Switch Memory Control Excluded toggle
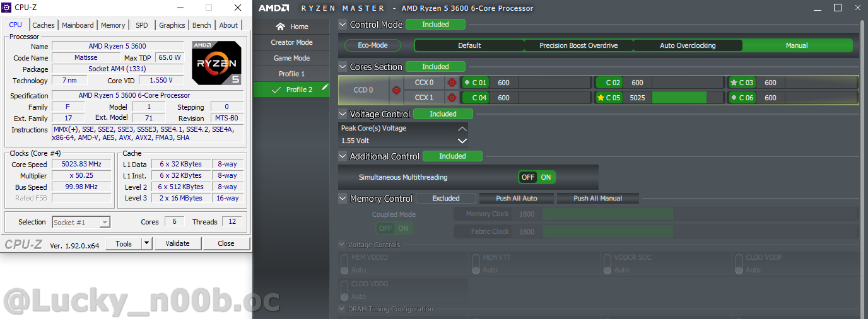The width and height of the screenshot is (868, 319). point(446,199)
